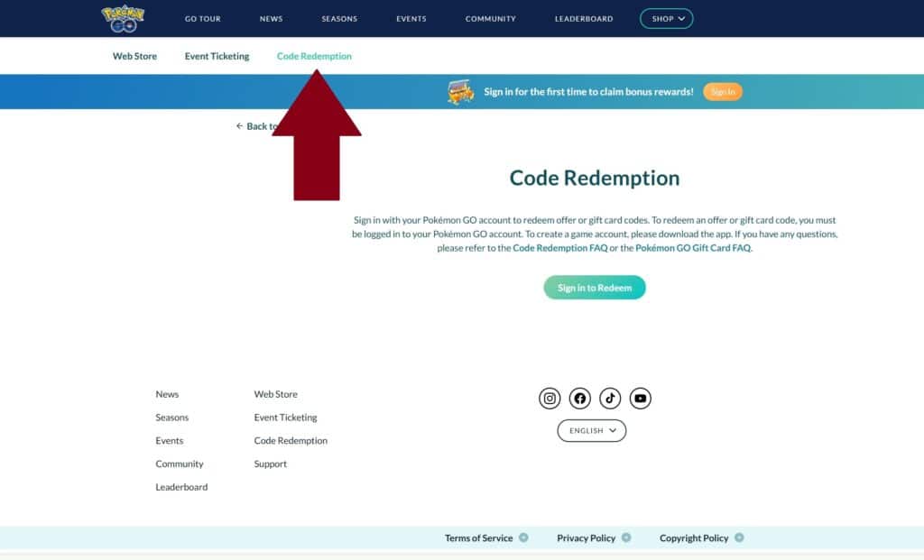The image size is (924, 560).
Task: Click the orange Sign In button
Action: click(722, 92)
